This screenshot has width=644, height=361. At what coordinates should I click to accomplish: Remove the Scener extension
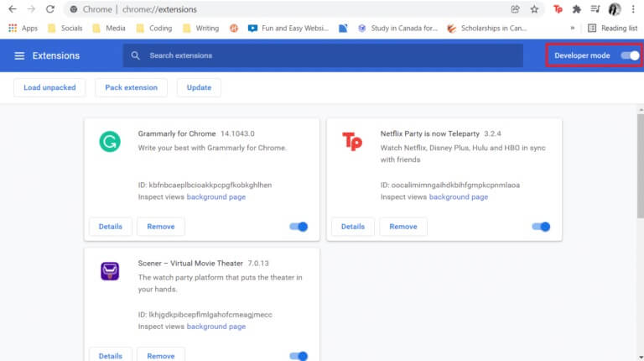161,356
